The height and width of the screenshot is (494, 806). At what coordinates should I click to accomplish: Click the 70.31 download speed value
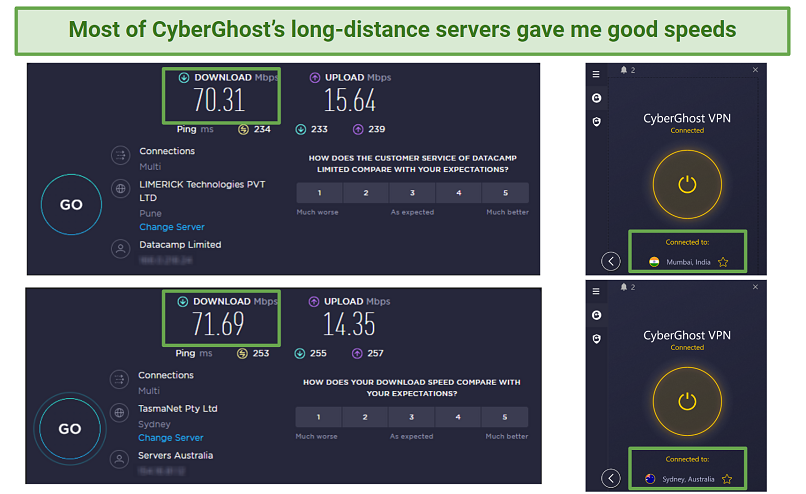(x=219, y=100)
